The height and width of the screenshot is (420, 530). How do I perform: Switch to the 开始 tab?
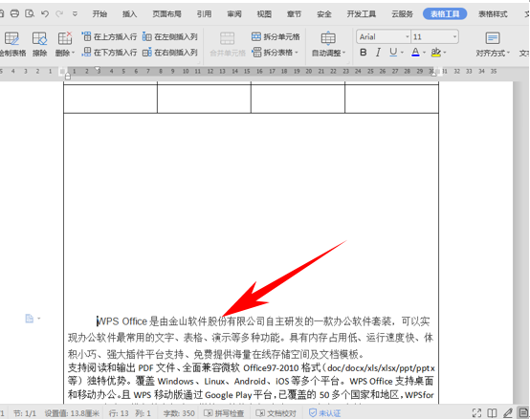(x=99, y=13)
